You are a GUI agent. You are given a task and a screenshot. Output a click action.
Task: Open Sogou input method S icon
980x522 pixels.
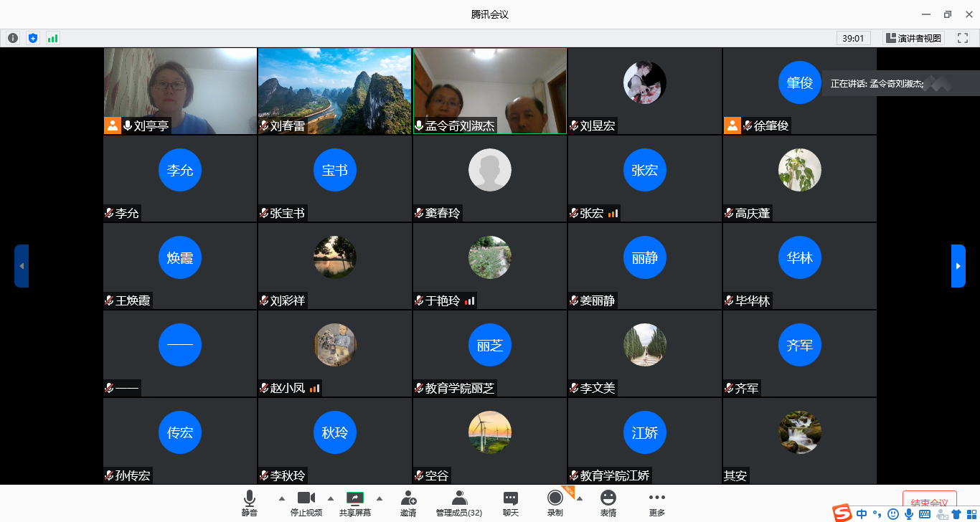click(842, 513)
